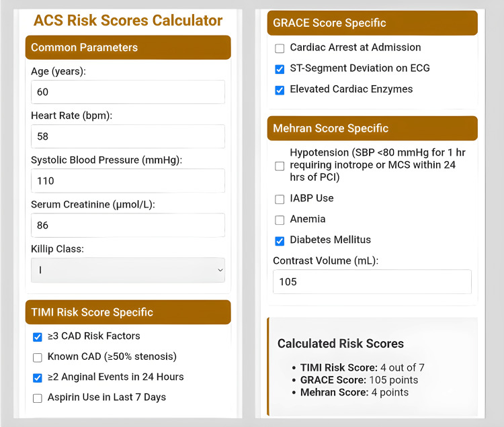Click the TIMI Risk Score Specific header
The height and width of the screenshot is (427, 504).
128,312
